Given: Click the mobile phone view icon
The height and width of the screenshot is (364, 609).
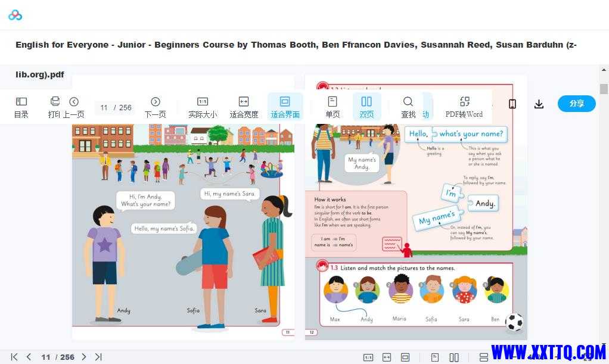Looking at the screenshot, I should coord(512,104).
